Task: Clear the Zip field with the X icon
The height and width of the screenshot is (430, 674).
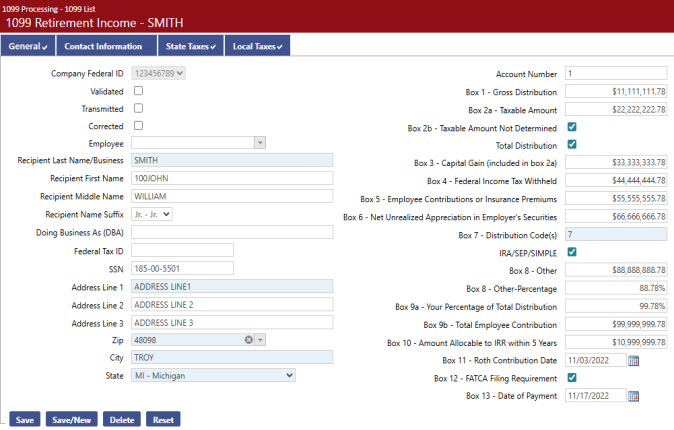Action: [x=248, y=340]
